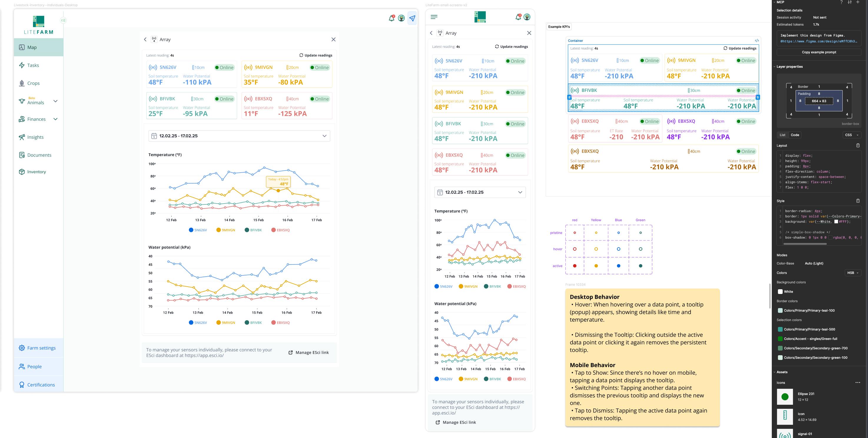
Task: Select signal-01 asset thumbnail
Action: coord(785,434)
